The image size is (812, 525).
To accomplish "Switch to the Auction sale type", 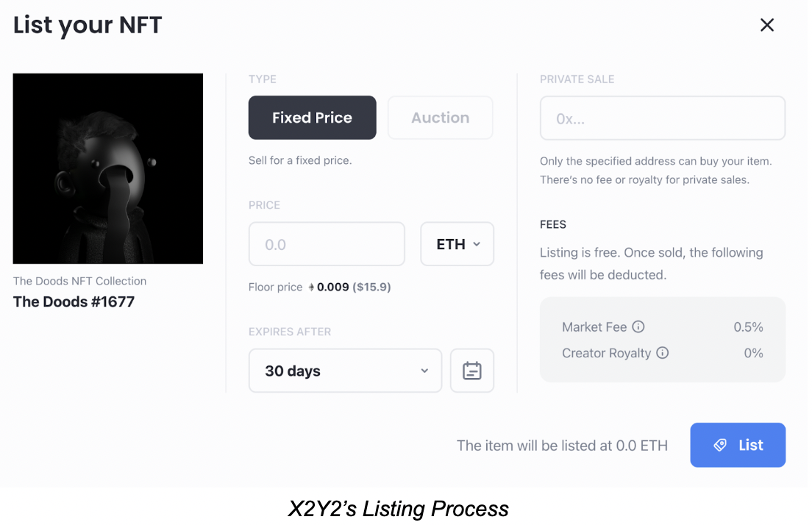I will tap(440, 118).
